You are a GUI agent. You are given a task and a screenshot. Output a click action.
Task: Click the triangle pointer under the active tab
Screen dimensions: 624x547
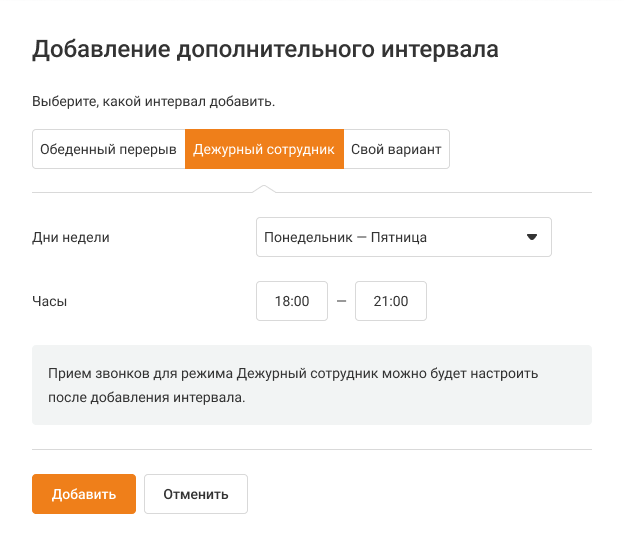click(264, 187)
